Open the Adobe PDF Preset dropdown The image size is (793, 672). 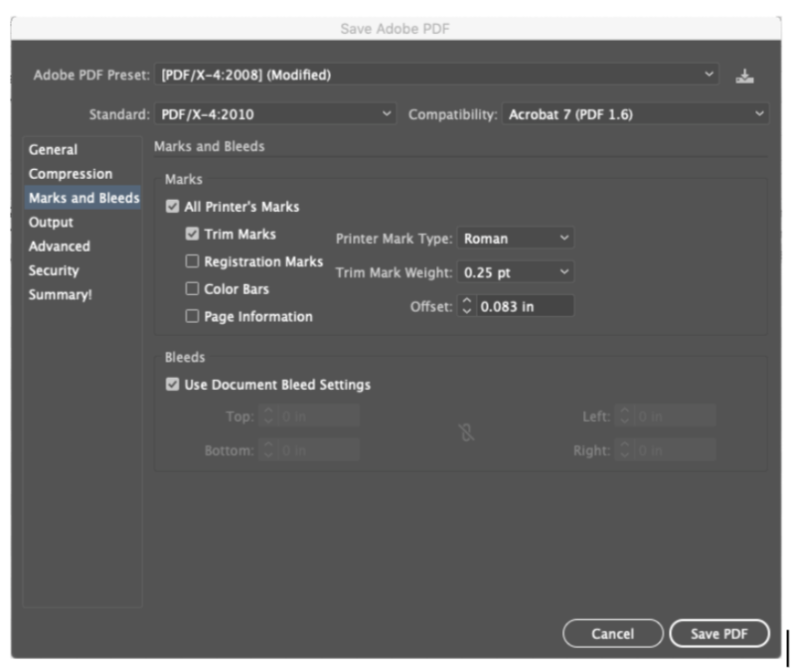pyautogui.click(x=436, y=75)
